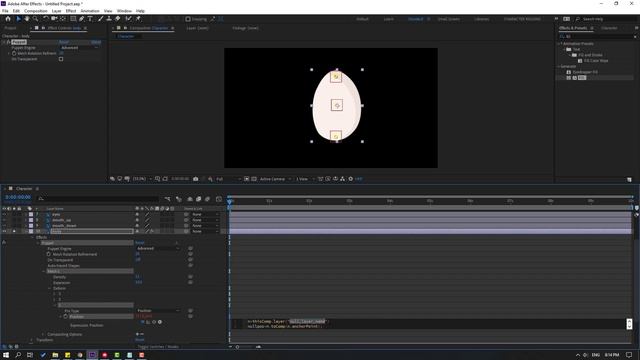Open the Composition menu
This screenshot has width=640, height=360.
(x=36, y=11)
